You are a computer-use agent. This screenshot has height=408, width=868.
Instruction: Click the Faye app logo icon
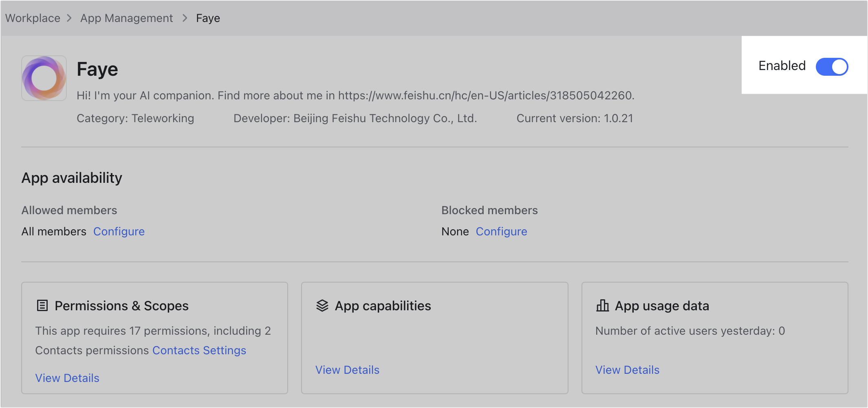pos(44,78)
